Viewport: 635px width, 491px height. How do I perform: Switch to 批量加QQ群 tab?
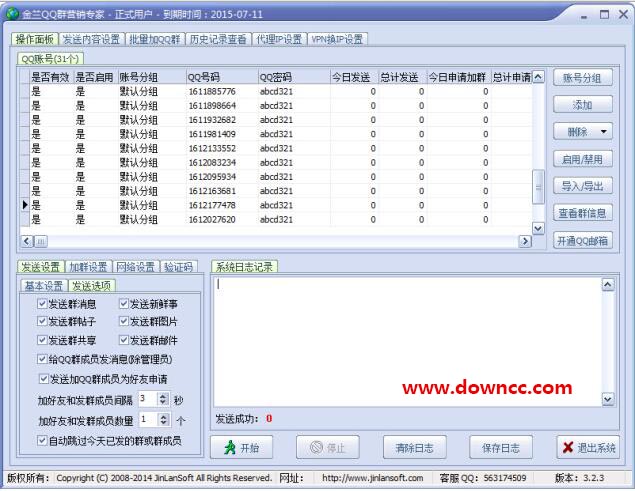[x=155, y=39]
